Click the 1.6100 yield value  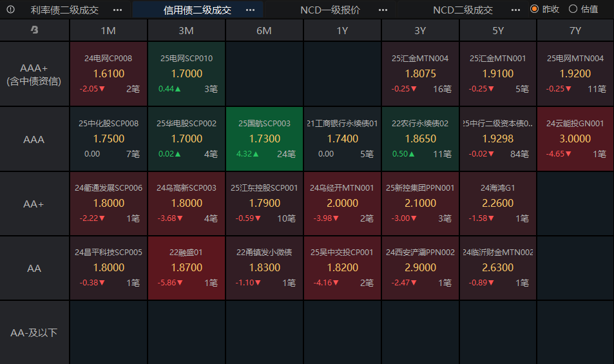point(108,73)
